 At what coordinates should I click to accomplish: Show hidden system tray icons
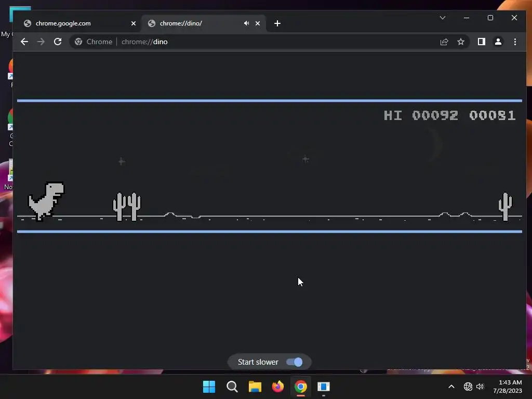tap(451, 387)
